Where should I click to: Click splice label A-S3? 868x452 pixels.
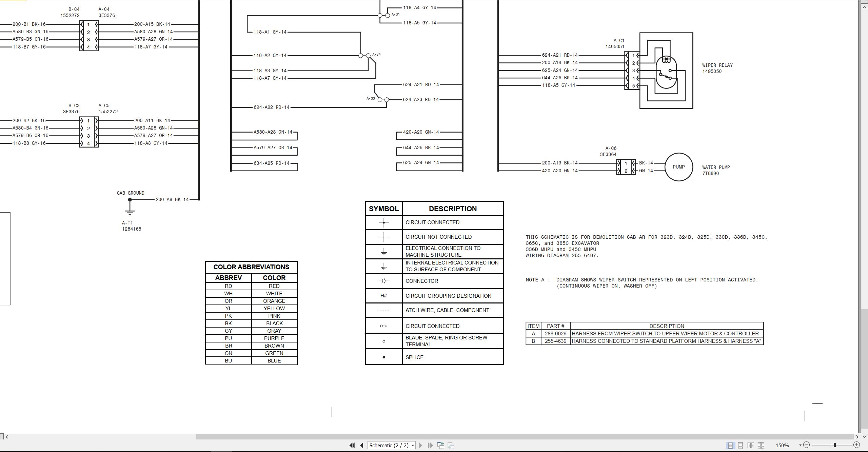tap(371, 98)
